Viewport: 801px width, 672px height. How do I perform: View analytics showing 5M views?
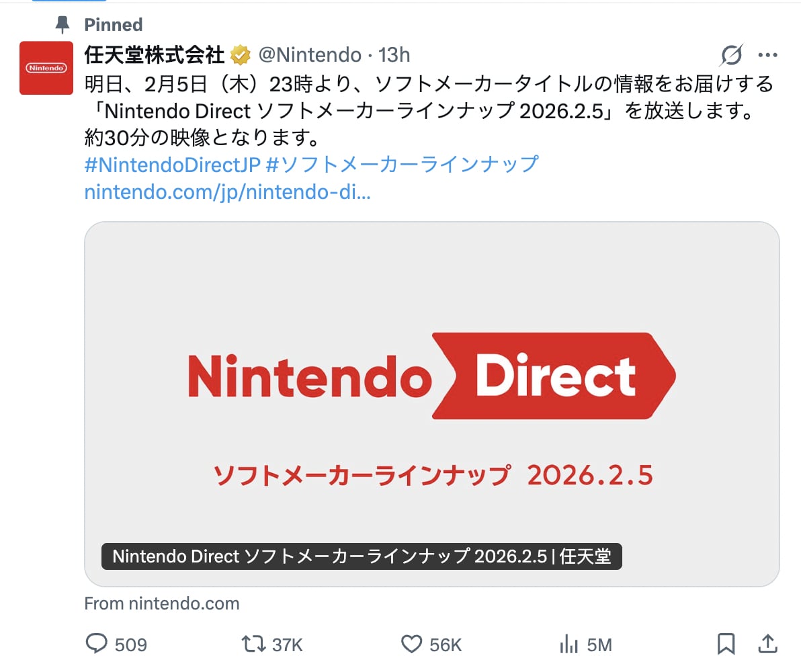(568, 644)
